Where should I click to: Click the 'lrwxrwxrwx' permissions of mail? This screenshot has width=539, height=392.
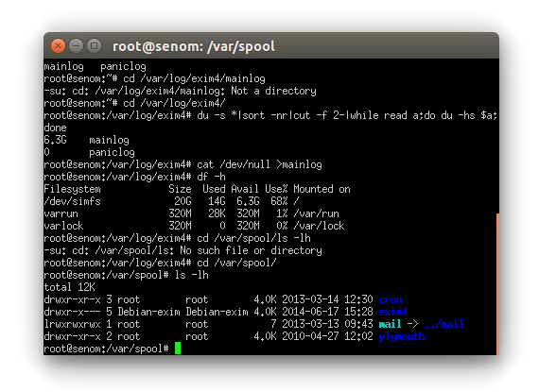(72, 324)
